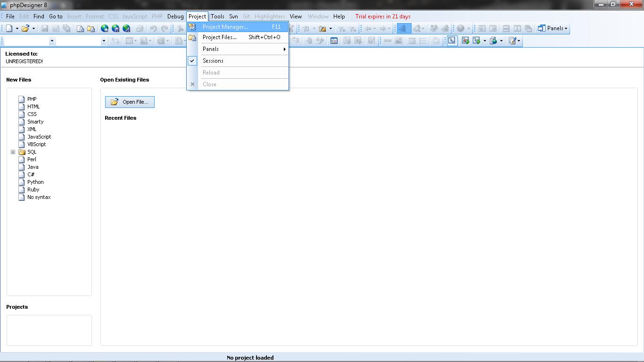The width and height of the screenshot is (644, 362).
Task: Click the New file toolbar icon
Action: [9, 28]
